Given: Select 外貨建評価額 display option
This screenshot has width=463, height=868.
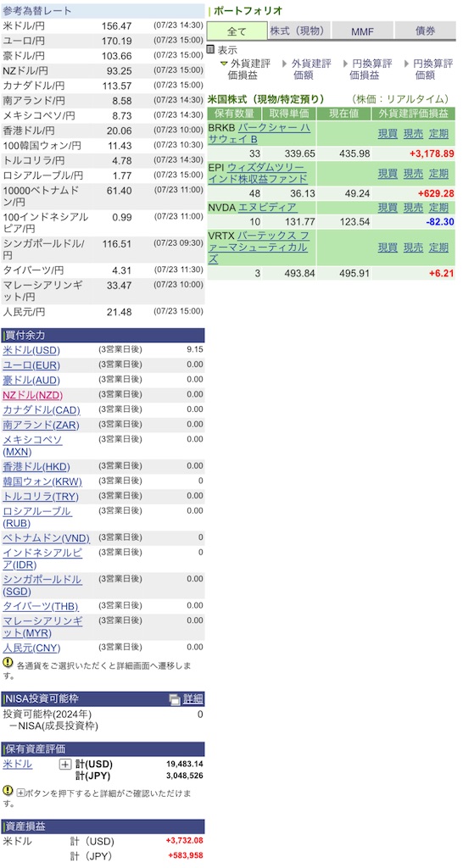Looking at the screenshot, I should point(310,70).
